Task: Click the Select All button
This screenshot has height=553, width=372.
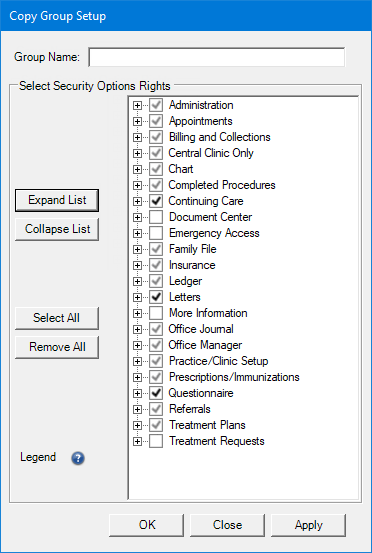Action: (x=57, y=318)
